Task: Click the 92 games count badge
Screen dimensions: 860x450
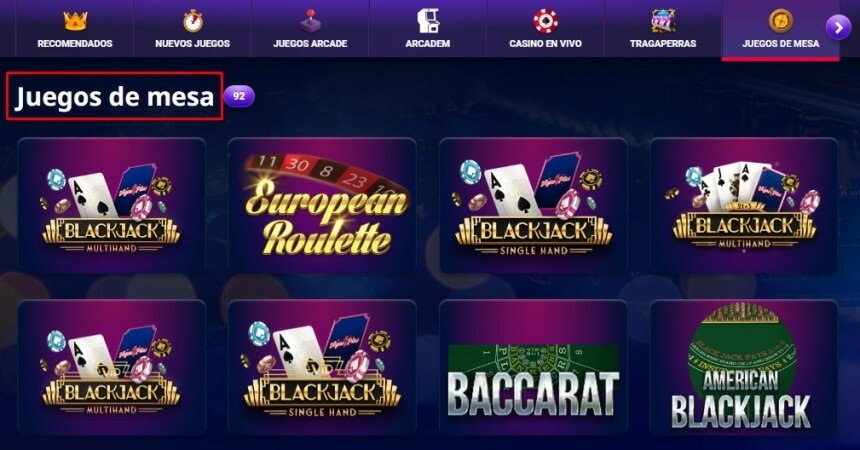Action: pos(239,96)
